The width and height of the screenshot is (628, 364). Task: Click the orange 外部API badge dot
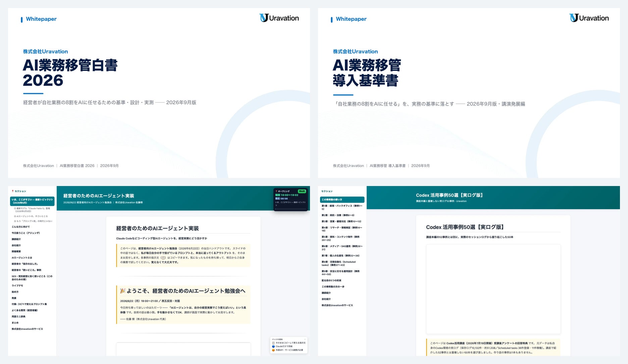(x=273, y=350)
